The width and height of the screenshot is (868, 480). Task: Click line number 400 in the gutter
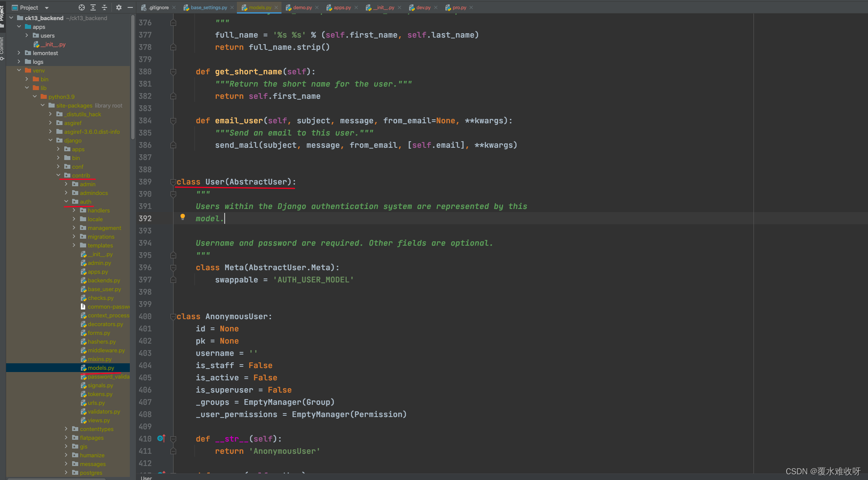click(x=145, y=317)
